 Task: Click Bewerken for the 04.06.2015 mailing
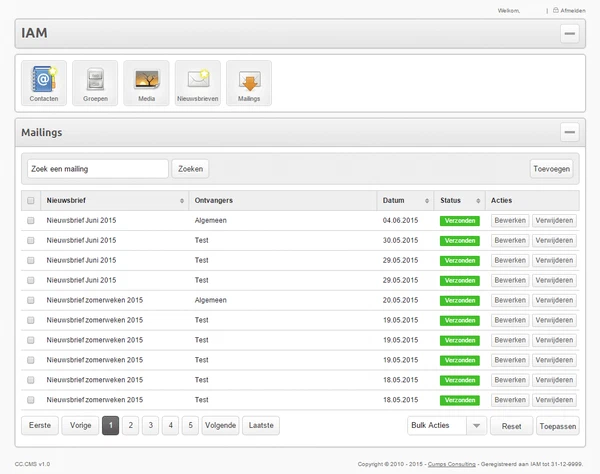click(510, 221)
